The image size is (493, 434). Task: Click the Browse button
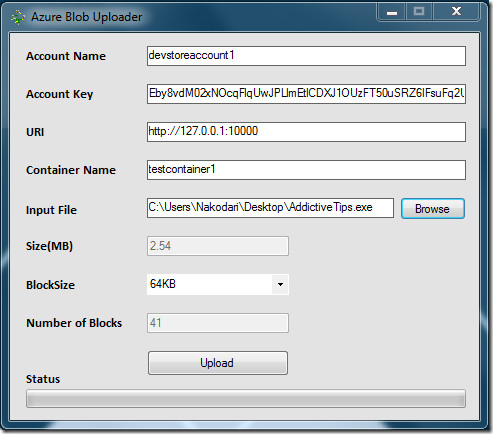coord(433,209)
